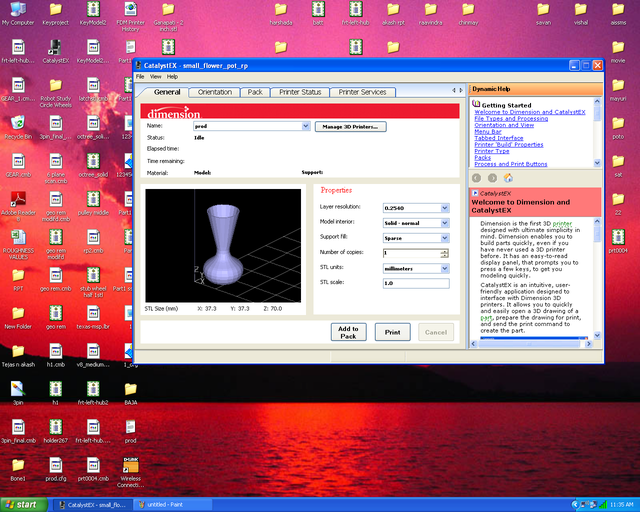This screenshot has width=640, height=512.
Task: Open the ROUGHNESS VALUES spreadsheet icon
Action: coord(18,244)
